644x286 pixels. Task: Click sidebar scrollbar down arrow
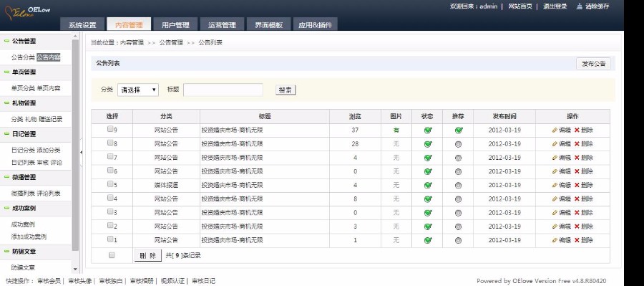75,269
